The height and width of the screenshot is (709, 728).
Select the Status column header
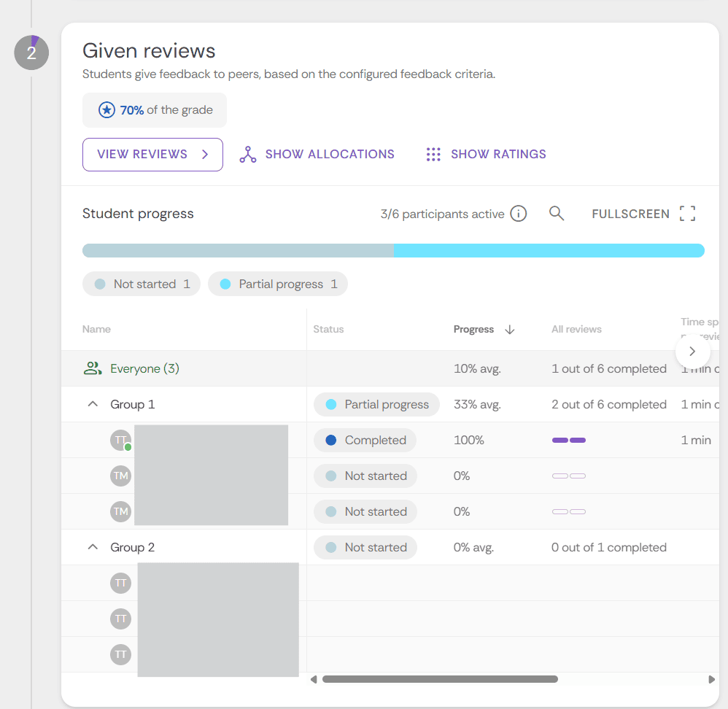coord(328,329)
